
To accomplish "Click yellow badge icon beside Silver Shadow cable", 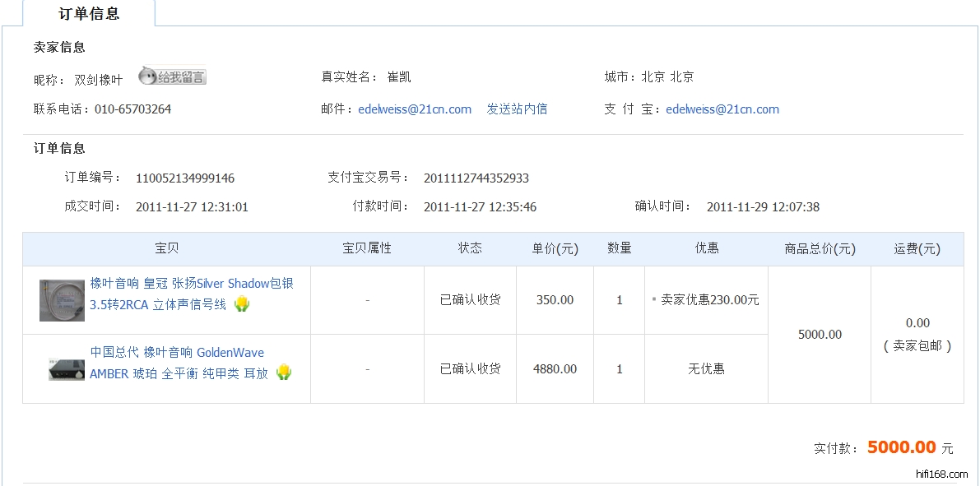I will click(242, 304).
